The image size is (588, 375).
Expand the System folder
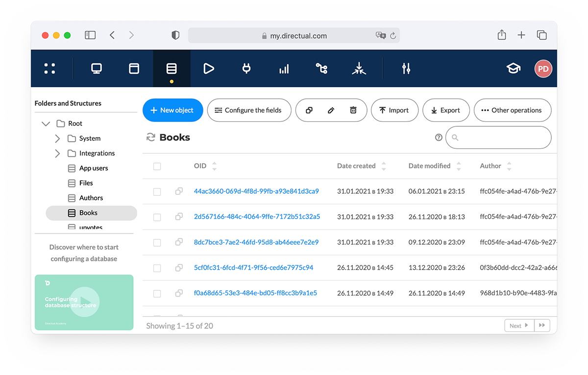[x=57, y=138]
